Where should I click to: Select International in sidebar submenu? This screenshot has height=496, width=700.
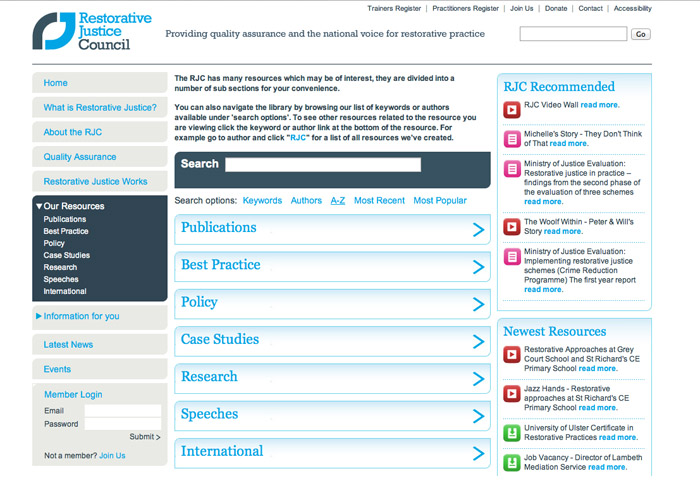(65, 292)
